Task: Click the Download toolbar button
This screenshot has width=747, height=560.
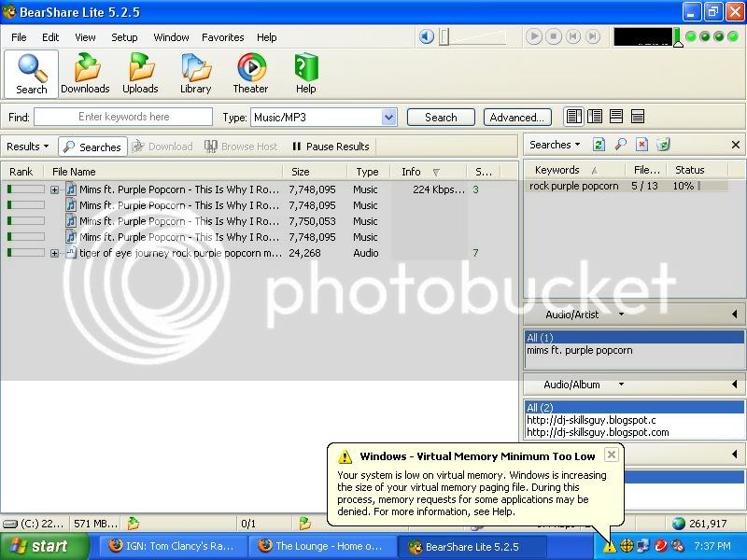Action: coord(162,147)
